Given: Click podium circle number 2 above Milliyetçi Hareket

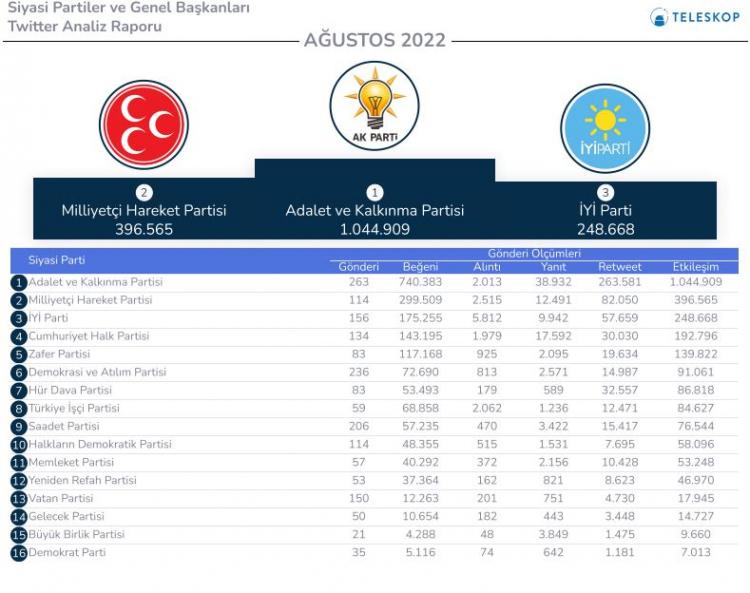Looking at the screenshot, I should tap(144, 193).
